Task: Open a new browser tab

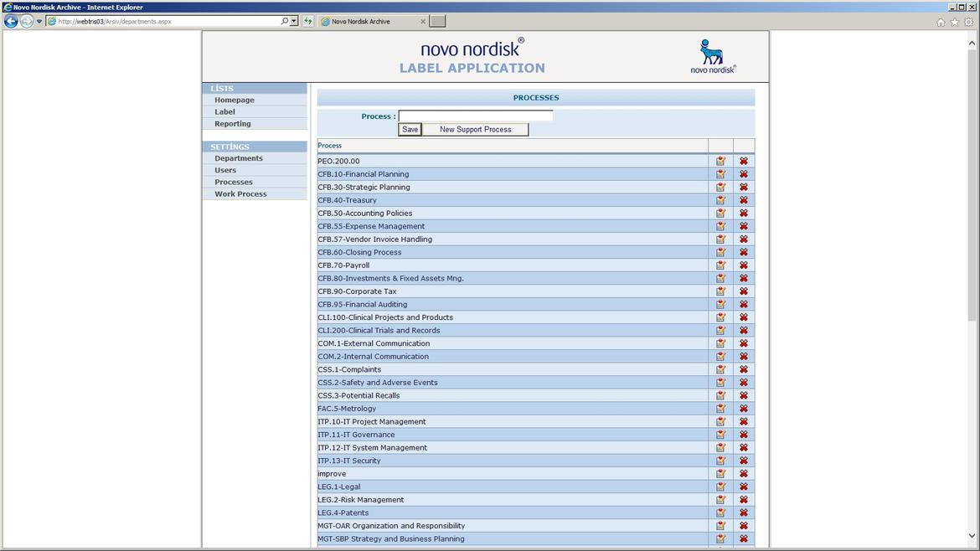Action: tap(438, 21)
